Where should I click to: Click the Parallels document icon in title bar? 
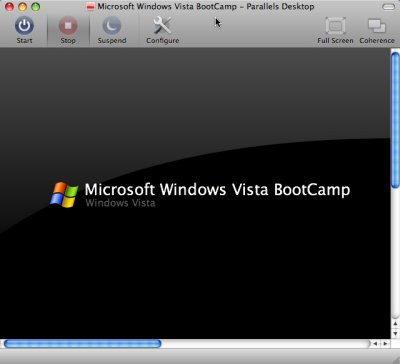tap(90, 7)
